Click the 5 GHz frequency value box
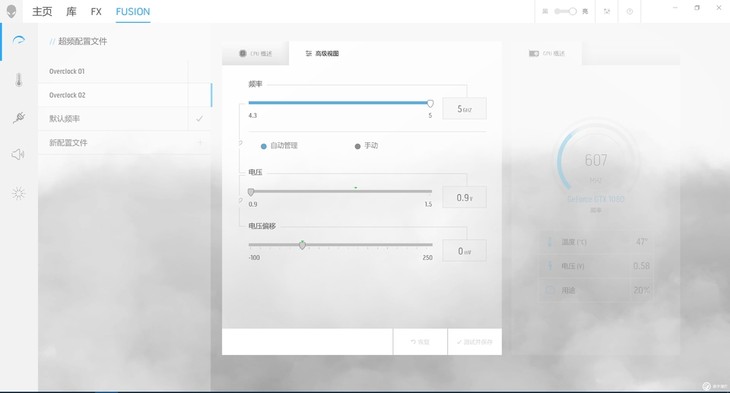The image size is (730, 393). [x=464, y=108]
